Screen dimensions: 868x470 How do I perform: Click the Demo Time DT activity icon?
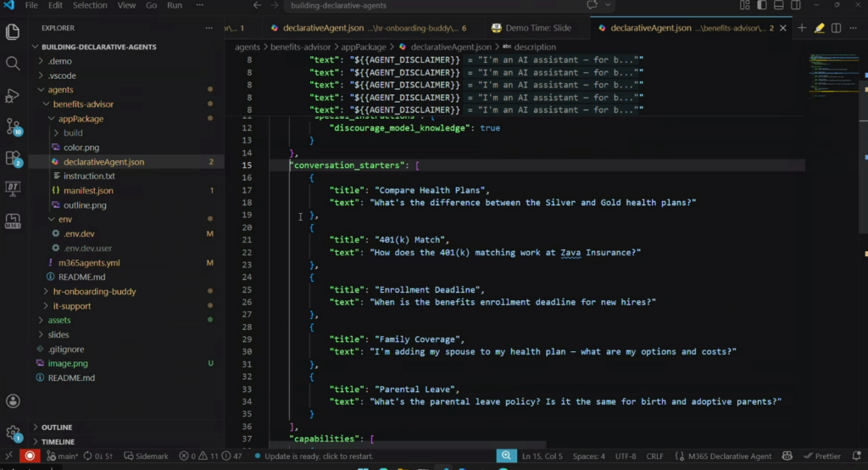tap(13, 189)
